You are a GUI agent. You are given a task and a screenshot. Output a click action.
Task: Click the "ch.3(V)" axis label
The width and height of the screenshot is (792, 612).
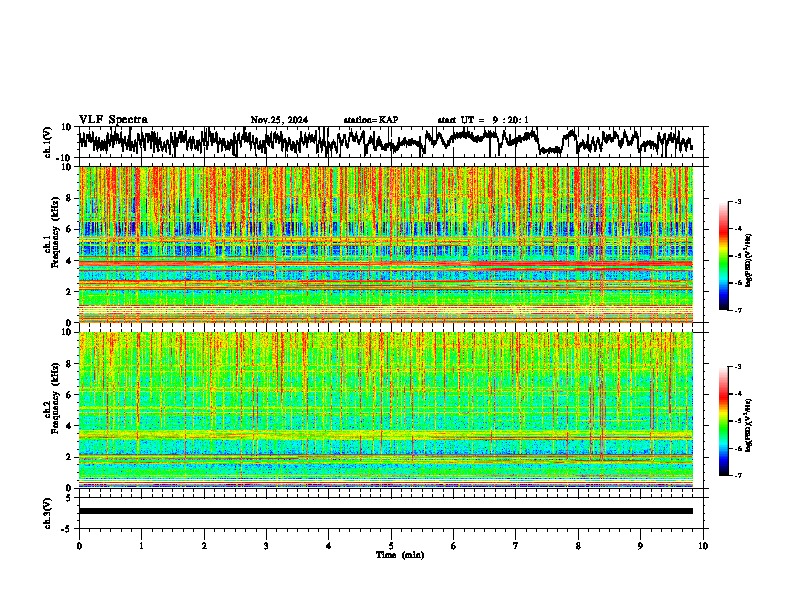click(x=48, y=513)
